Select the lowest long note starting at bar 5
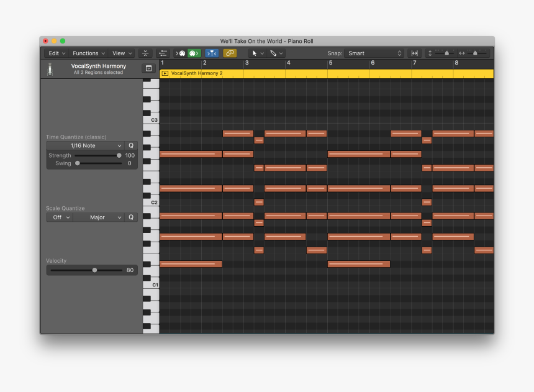534x392 pixels. (x=359, y=264)
